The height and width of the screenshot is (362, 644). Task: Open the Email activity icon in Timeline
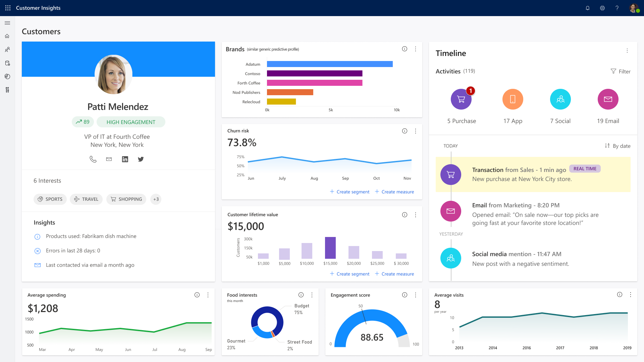pyautogui.click(x=608, y=99)
